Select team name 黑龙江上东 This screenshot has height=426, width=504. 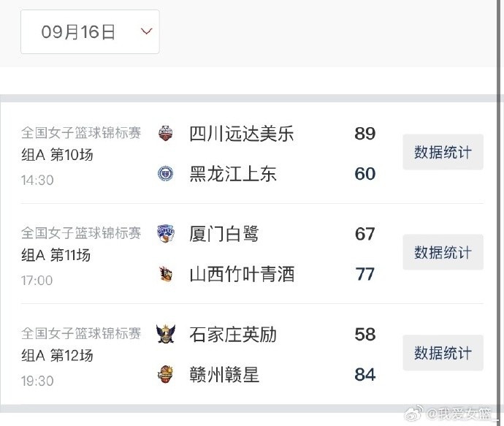coord(233,174)
